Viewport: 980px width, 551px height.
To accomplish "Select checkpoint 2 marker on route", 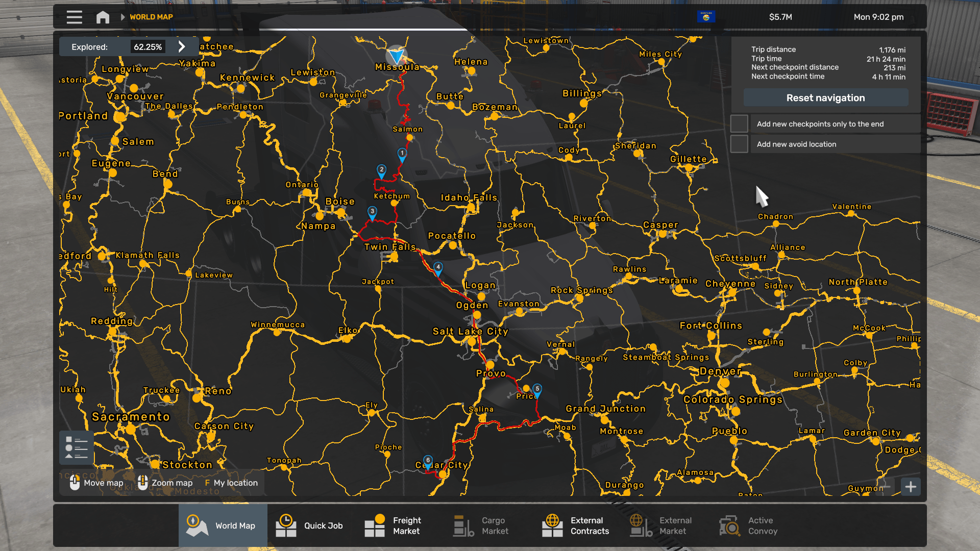I will (381, 170).
